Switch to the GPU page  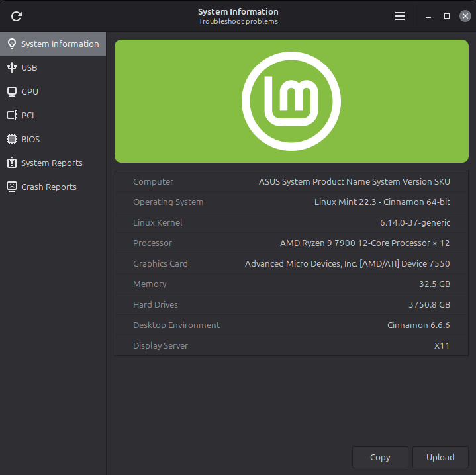53,91
